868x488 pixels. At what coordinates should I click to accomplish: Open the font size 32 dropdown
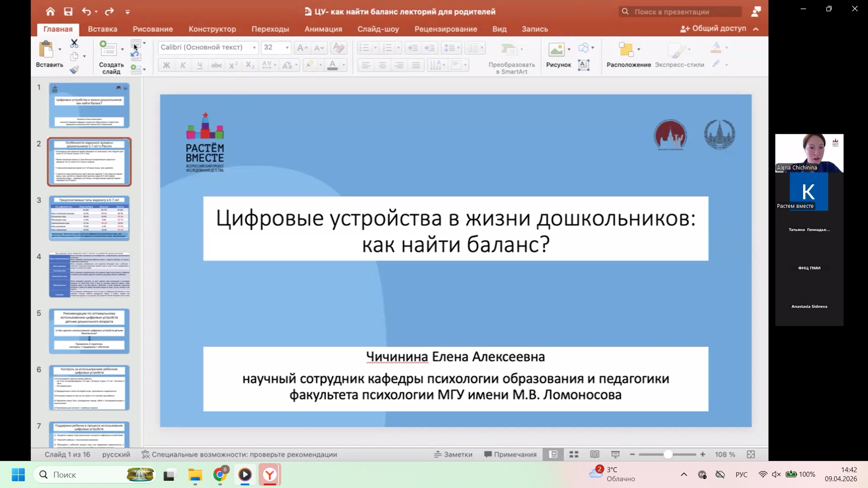click(287, 47)
